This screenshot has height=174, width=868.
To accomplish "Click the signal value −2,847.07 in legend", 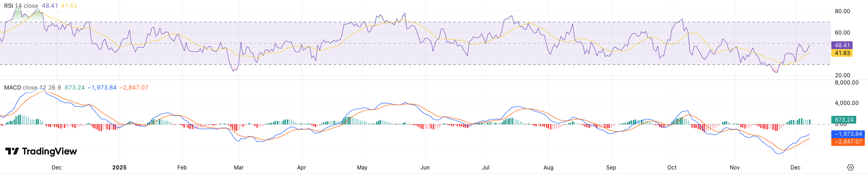I will click(134, 88).
